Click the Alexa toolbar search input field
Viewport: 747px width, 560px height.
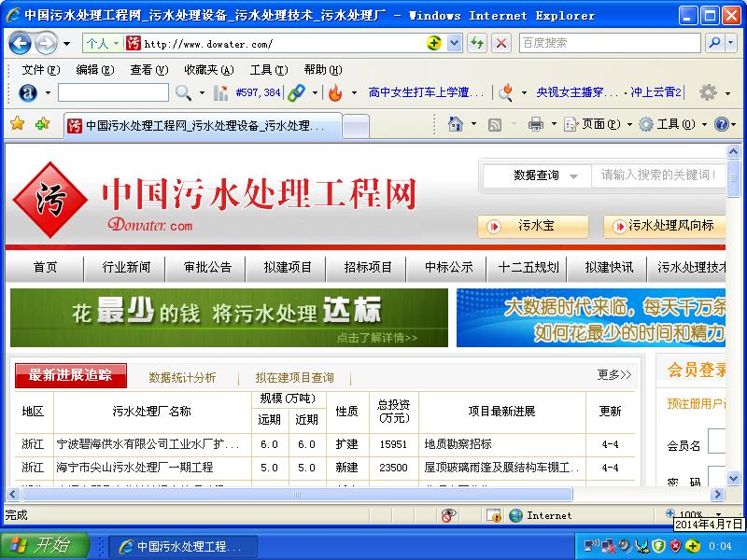[x=113, y=92]
